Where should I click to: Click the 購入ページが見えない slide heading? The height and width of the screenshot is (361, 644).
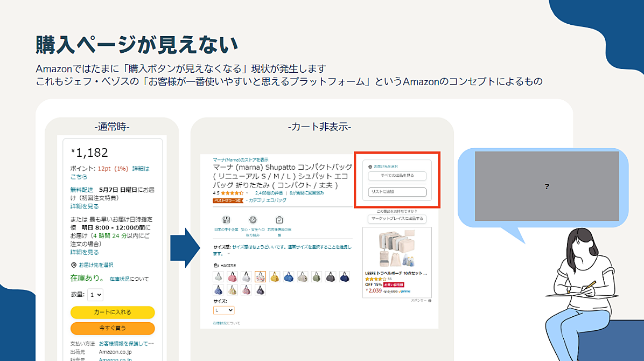coord(137,44)
